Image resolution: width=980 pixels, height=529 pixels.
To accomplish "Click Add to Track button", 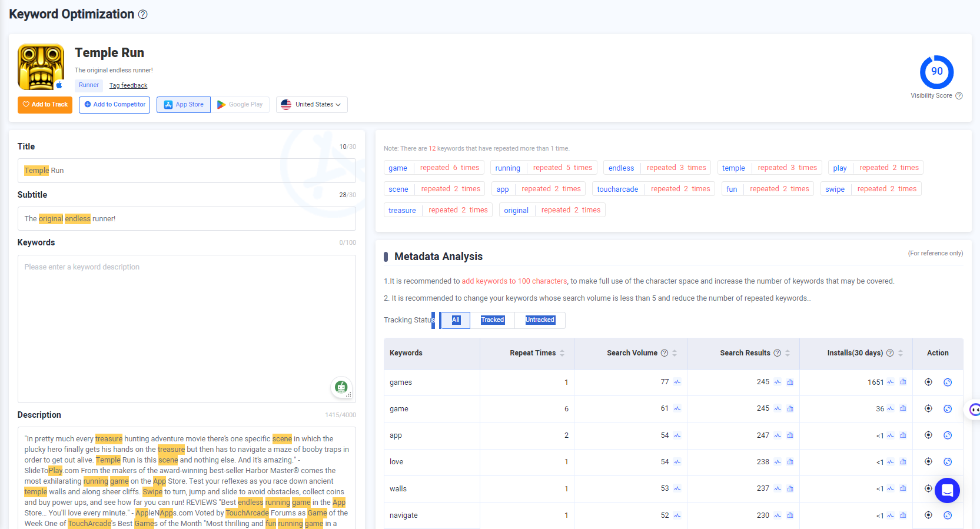I will [x=45, y=105].
